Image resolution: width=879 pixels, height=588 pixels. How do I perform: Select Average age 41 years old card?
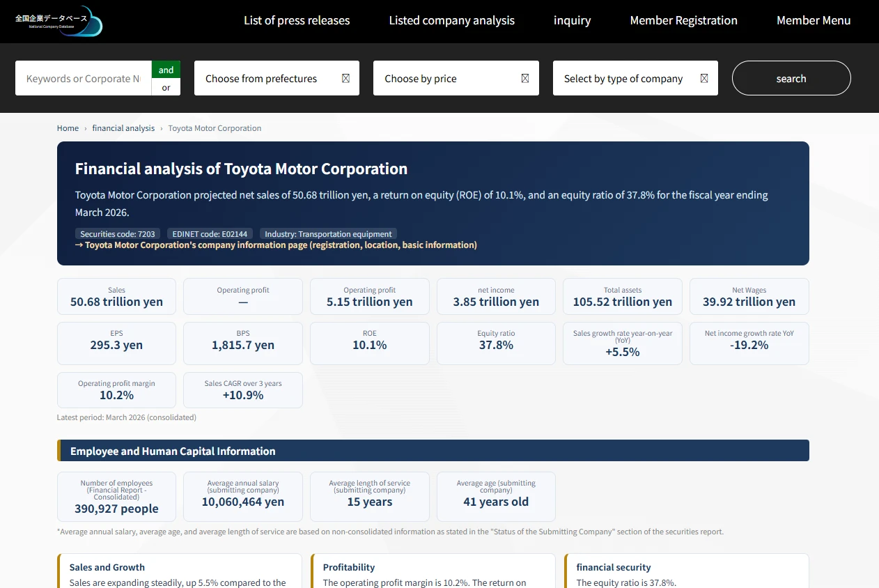pos(496,497)
